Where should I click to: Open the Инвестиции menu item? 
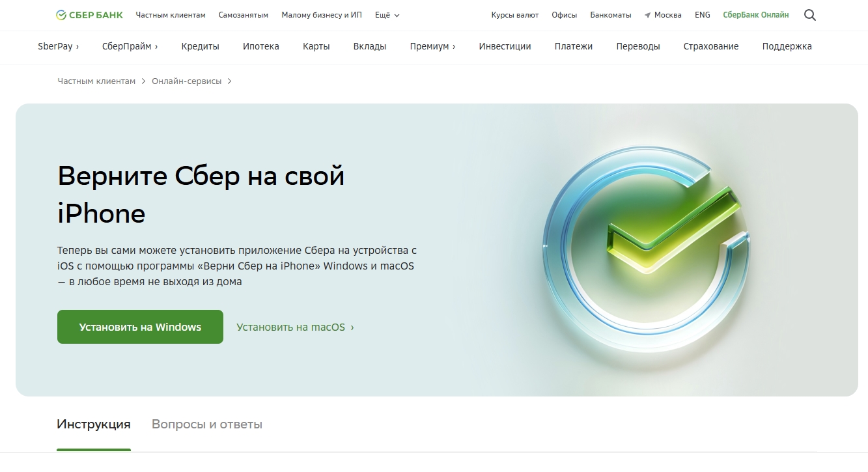coord(505,46)
